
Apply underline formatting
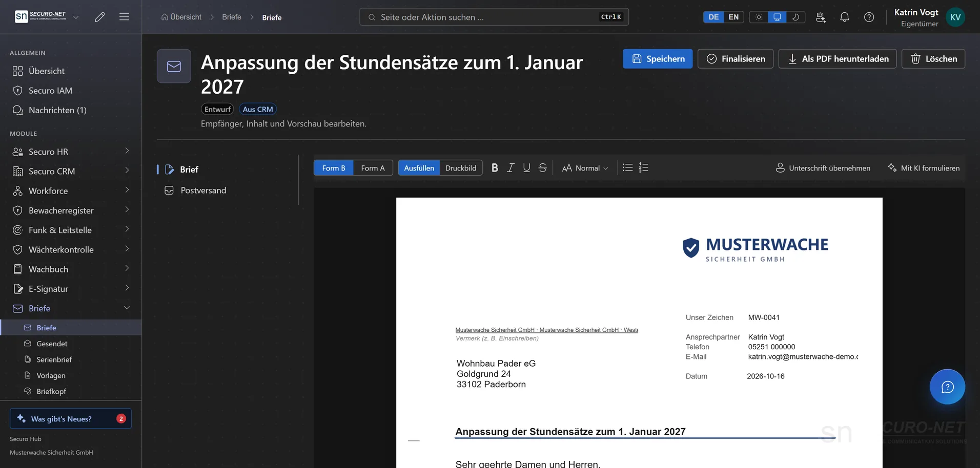coord(526,168)
